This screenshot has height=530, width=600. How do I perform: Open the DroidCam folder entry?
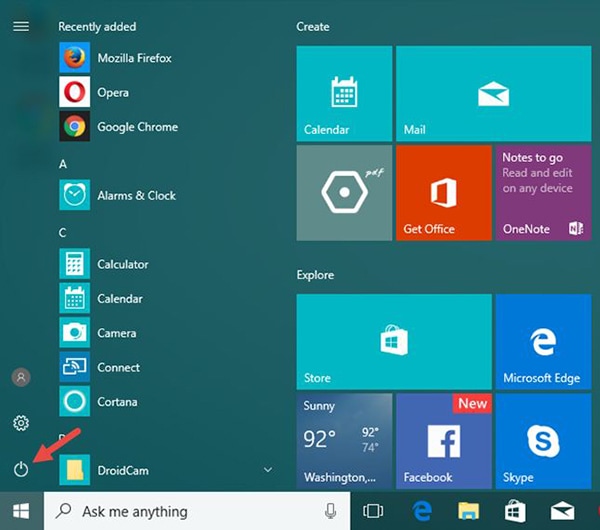tap(166, 470)
